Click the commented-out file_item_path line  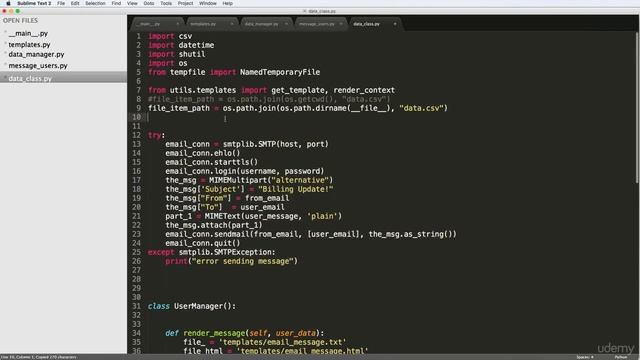point(269,99)
